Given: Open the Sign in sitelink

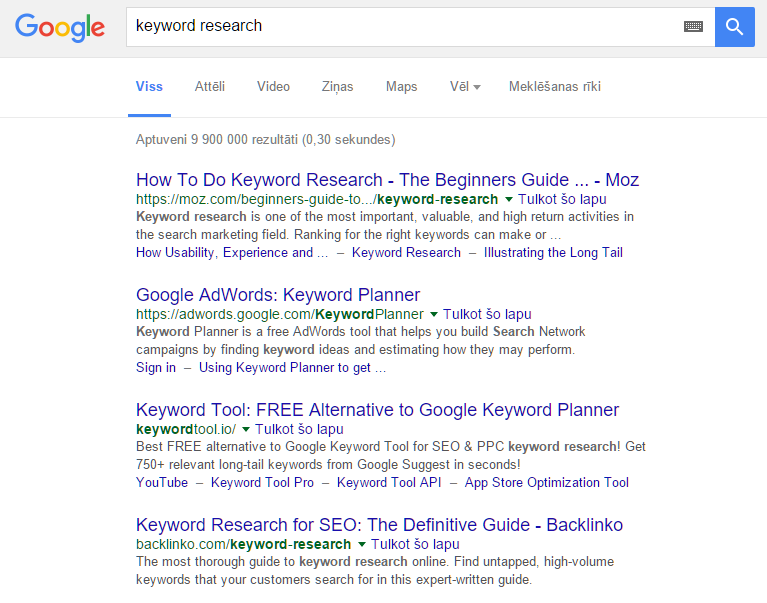Looking at the screenshot, I should pyautogui.click(x=156, y=367).
